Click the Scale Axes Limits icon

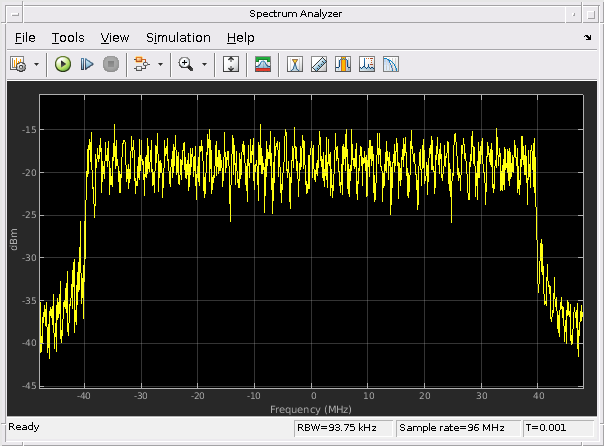(x=231, y=64)
